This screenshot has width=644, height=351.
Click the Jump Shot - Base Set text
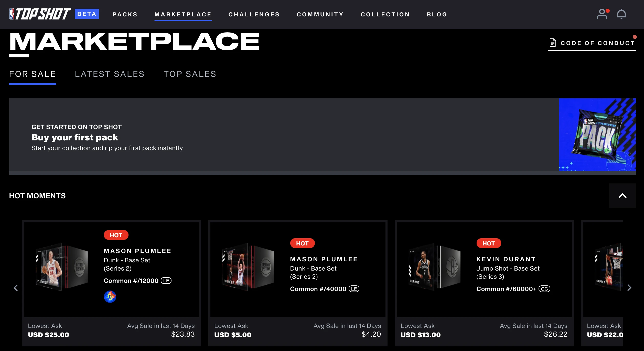(508, 269)
